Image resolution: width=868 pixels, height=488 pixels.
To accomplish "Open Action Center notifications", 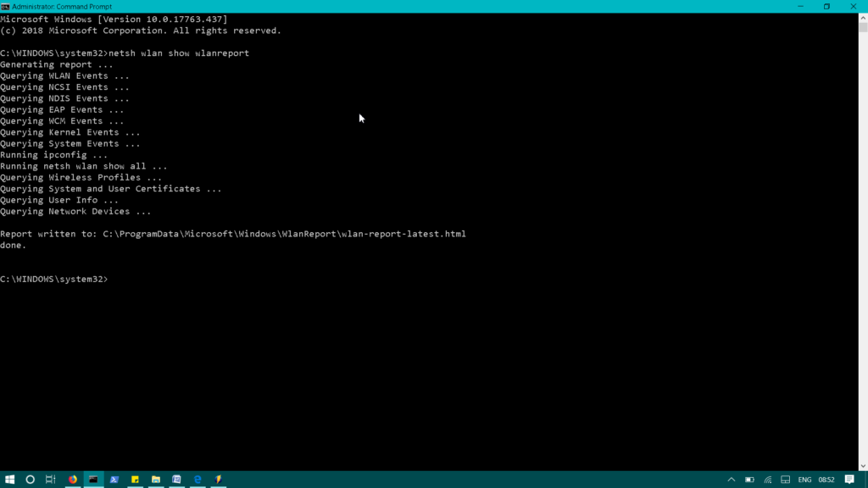I will tap(849, 480).
